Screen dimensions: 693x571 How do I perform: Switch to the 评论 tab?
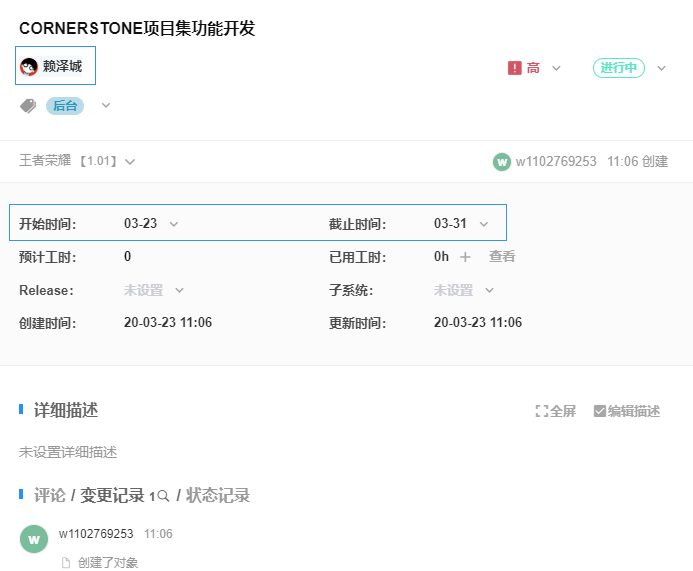pos(50,495)
